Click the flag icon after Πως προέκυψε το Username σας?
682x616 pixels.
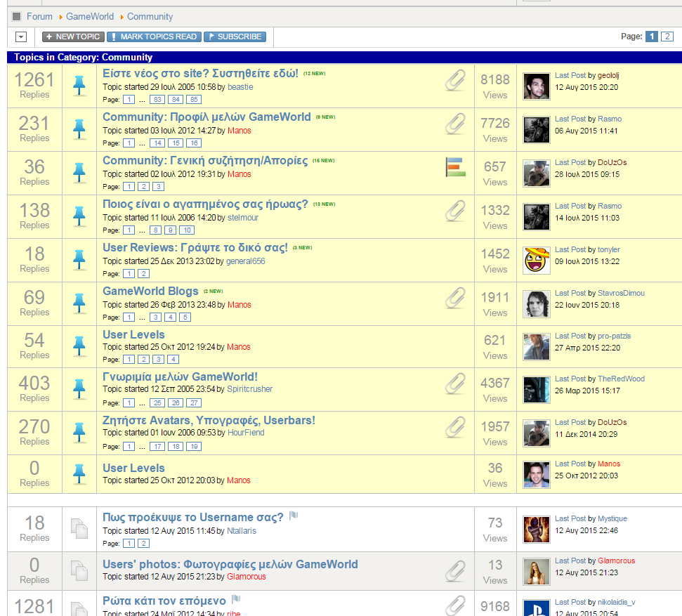coord(294,516)
